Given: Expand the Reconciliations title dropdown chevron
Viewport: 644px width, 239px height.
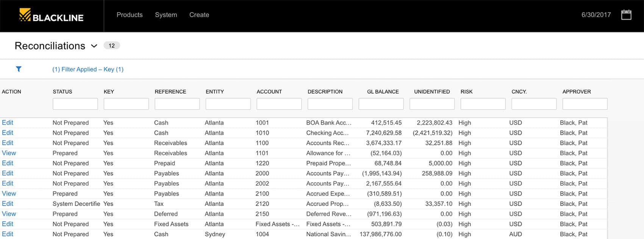Looking at the screenshot, I should (x=94, y=46).
